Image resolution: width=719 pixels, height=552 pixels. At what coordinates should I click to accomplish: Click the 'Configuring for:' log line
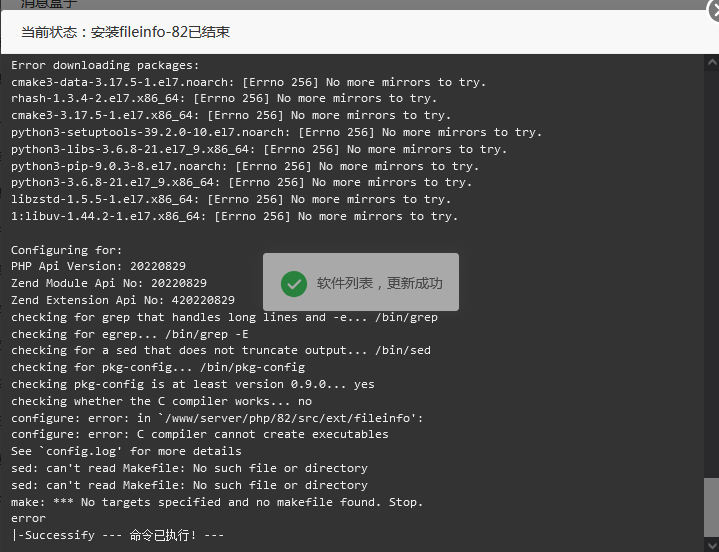click(x=66, y=250)
